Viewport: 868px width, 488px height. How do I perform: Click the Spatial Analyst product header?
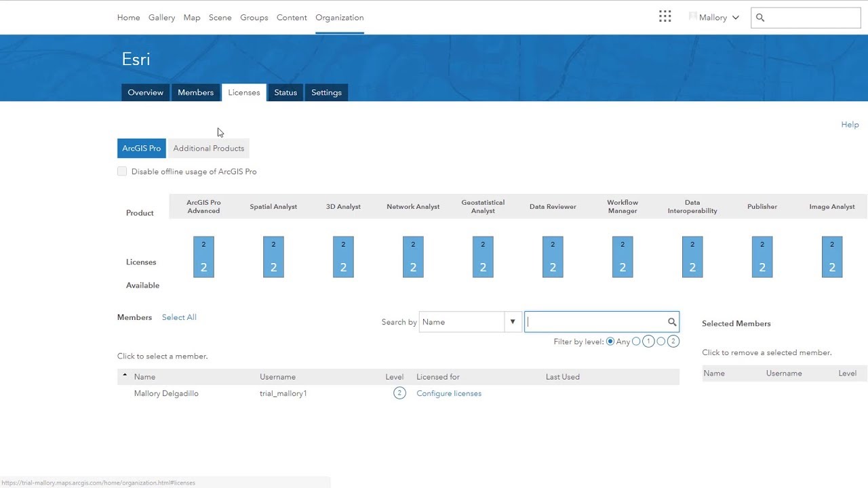click(273, 207)
